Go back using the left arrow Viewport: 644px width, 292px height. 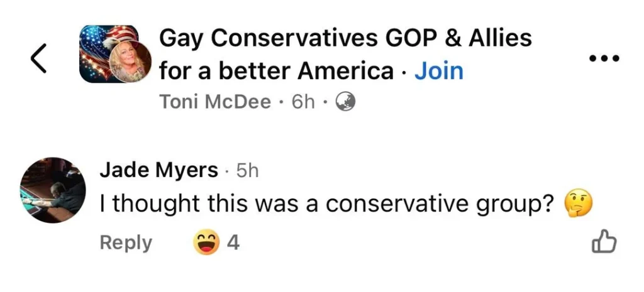coord(40,59)
